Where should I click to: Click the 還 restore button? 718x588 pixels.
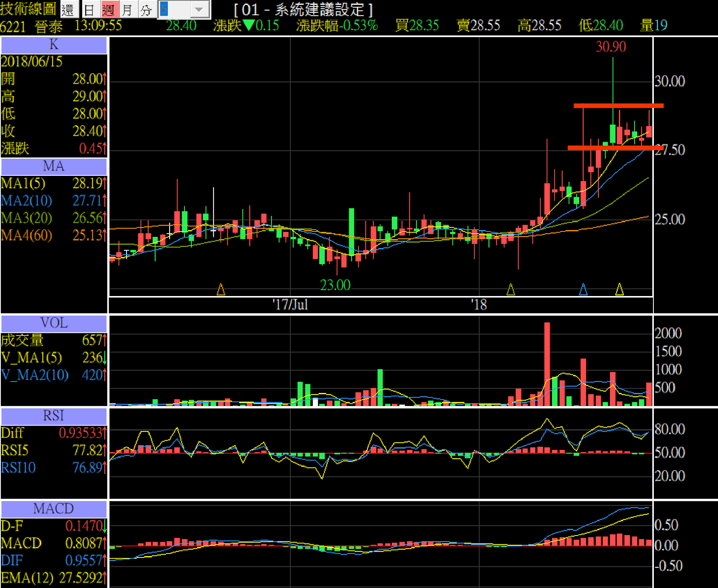(x=69, y=9)
